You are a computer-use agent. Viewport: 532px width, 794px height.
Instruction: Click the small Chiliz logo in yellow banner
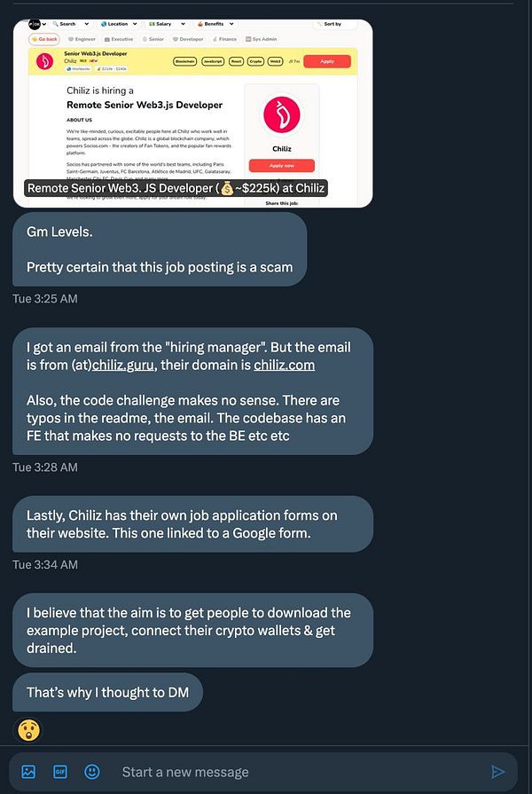[43, 60]
